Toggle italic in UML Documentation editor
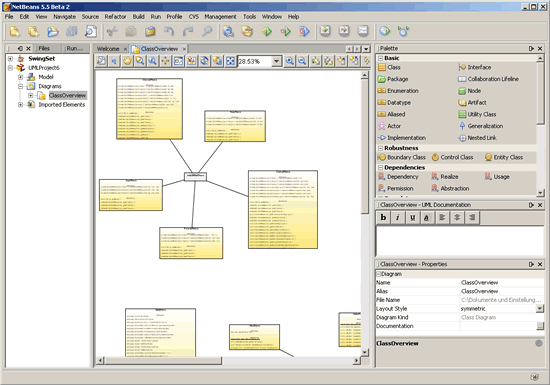Screen dimensions: 550x385 coord(397,217)
